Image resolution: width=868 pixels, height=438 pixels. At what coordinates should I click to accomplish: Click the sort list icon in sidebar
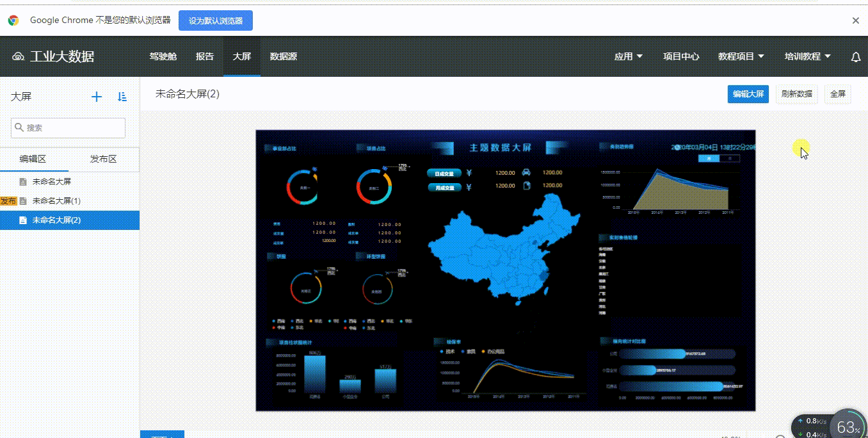click(x=122, y=97)
